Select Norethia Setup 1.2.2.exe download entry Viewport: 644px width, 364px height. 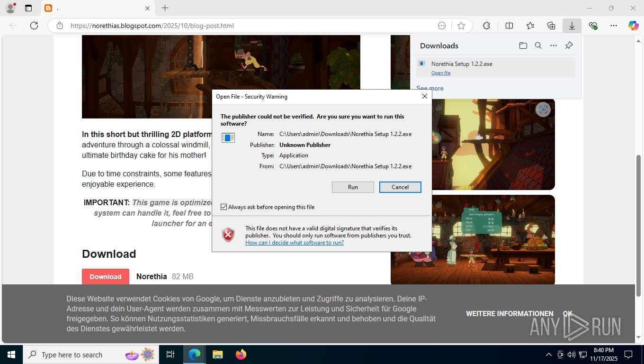[x=496, y=68]
